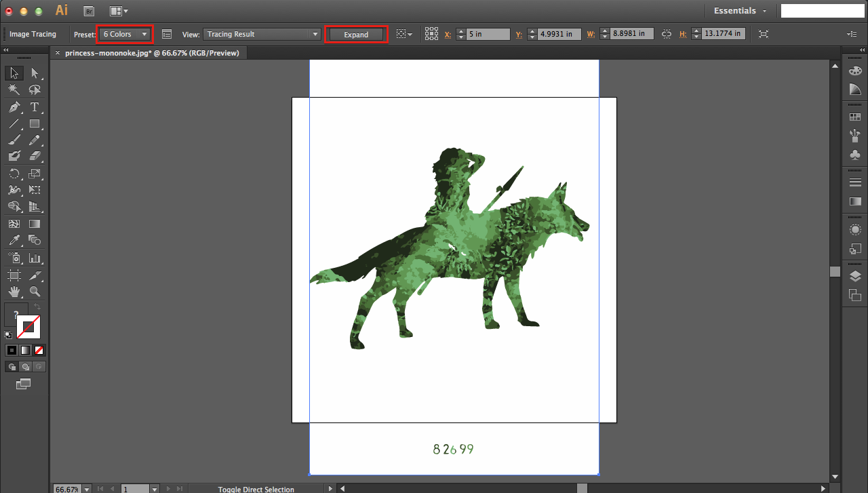Screen dimensions: 868x493
Task: Enable Draw Normal mode
Action: click(12, 367)
